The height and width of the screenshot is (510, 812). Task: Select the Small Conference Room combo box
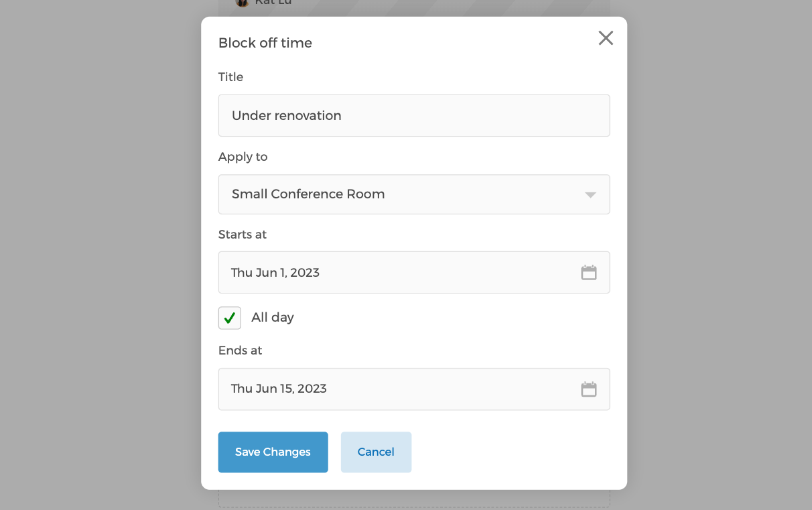402,194
